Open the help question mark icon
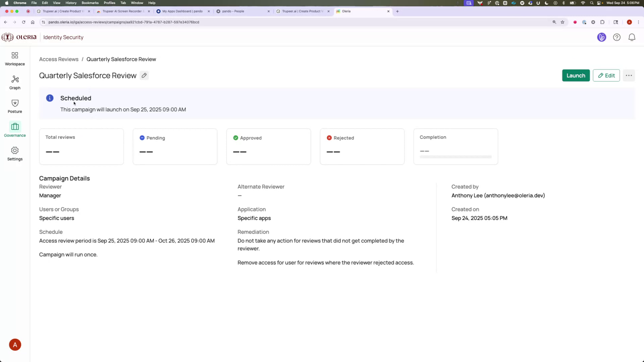This screenshot has width=644, height=362. coord(617,37)
